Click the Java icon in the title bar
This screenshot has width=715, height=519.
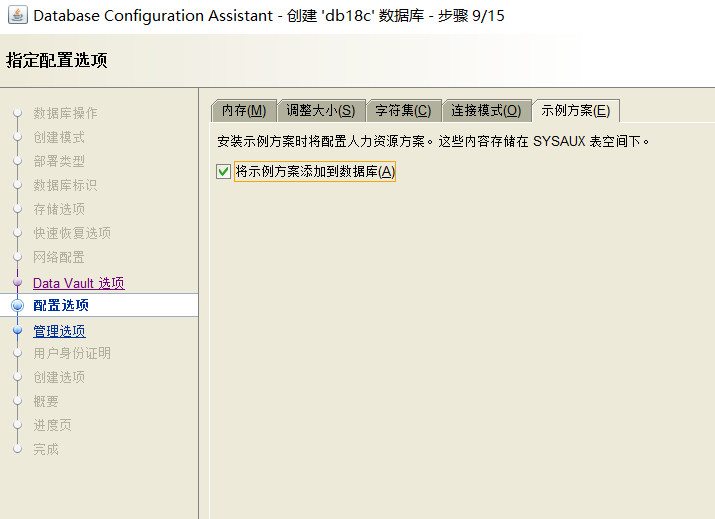[x=18, y=15]
